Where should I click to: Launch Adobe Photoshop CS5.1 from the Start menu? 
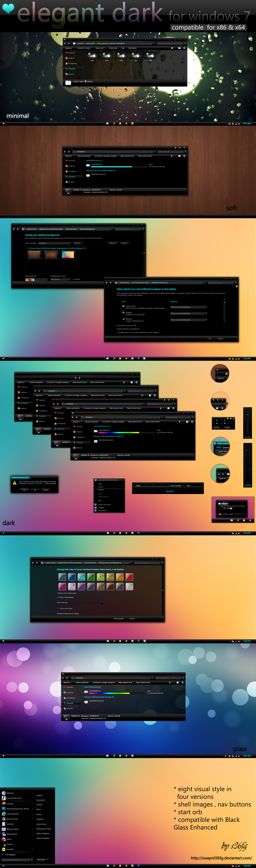[18, 809]
